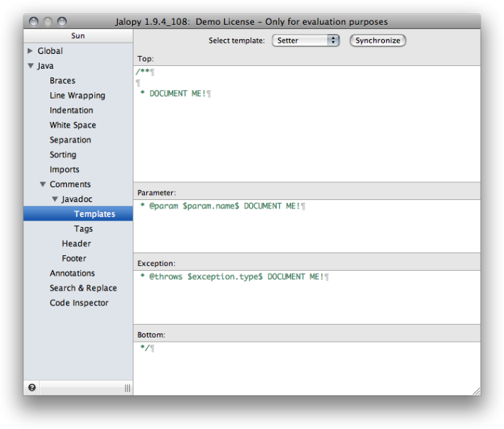This screenshot has height=429, width=504.
Task: Open the Footer settings
Action: click(74, 258)
